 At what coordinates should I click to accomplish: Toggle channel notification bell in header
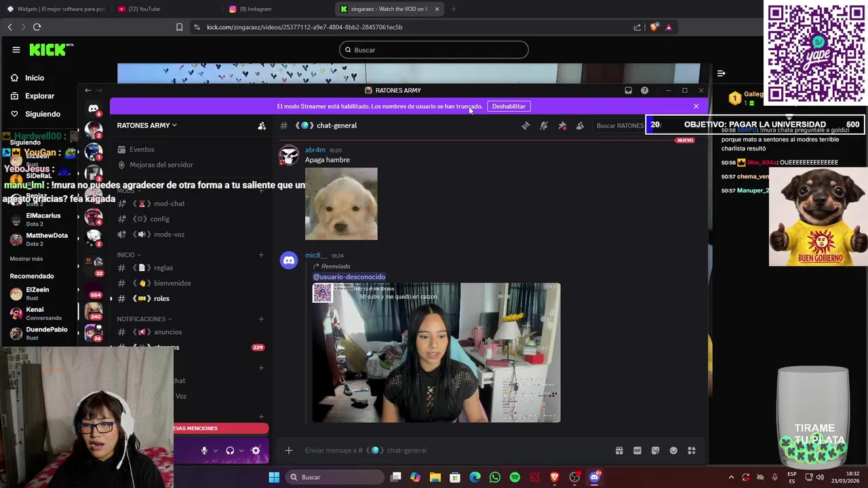(x=544, y=125)
